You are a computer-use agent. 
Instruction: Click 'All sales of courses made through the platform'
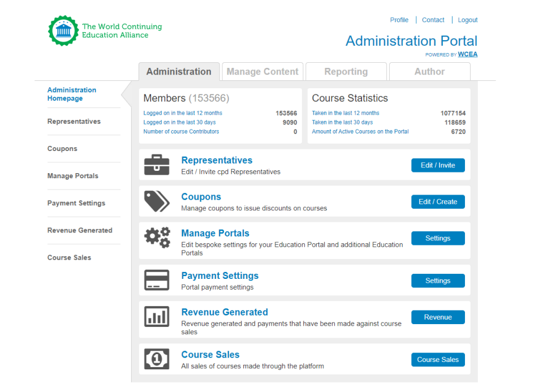[253, 367]
